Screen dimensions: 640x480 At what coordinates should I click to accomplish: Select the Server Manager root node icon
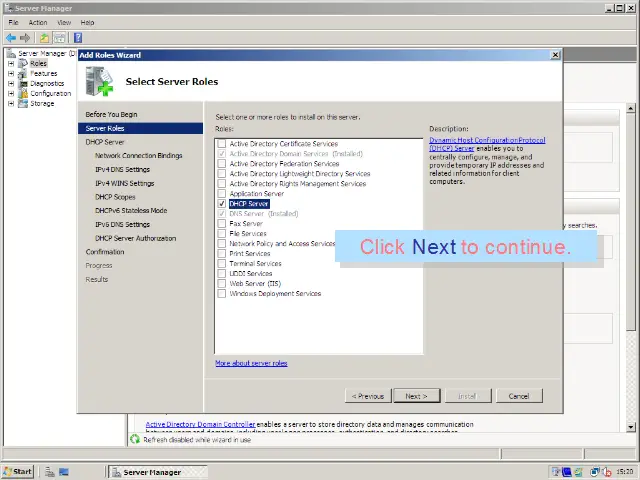pos(11,53)
